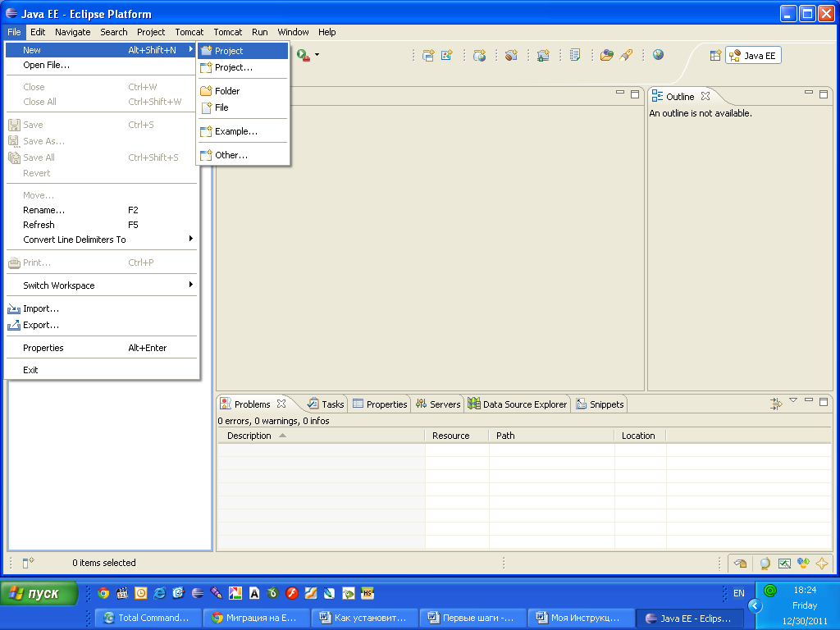Open the Help menu
840x630 pixels.
[326, 32]
